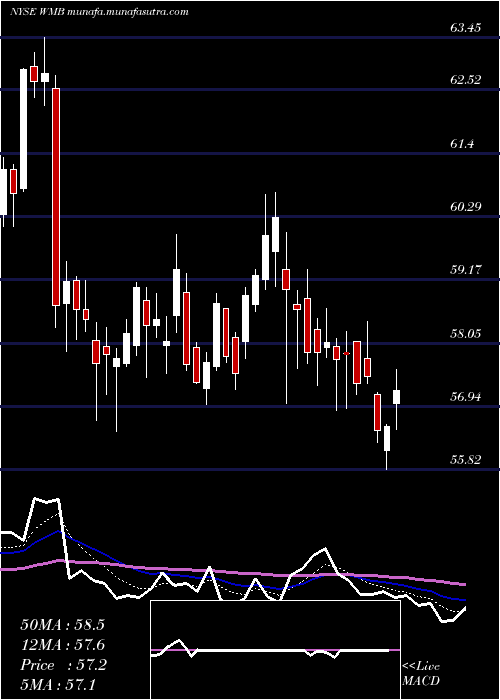Click the 58.05 price axis label

pos(465,333)
